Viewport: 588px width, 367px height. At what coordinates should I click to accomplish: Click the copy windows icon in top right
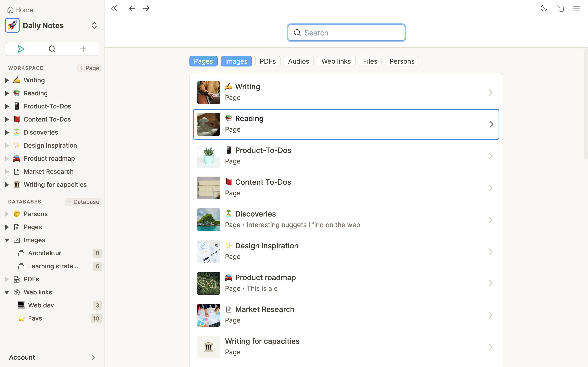(560, 8)
